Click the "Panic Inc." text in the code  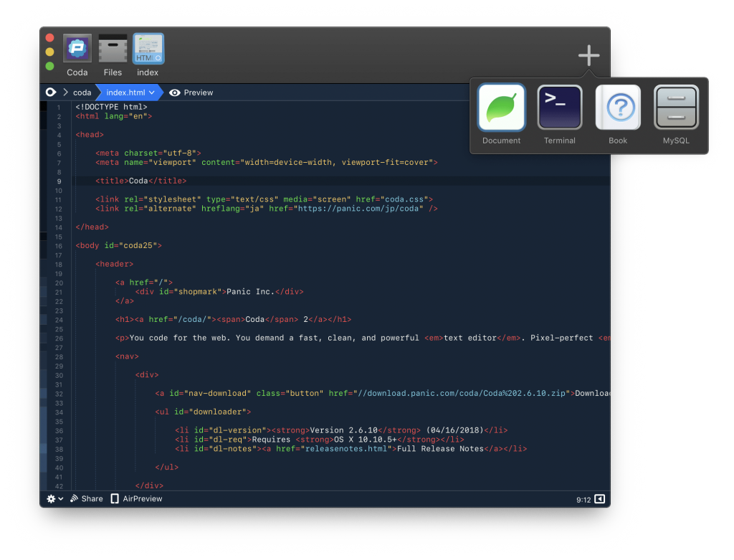click(x=249, y=292)
